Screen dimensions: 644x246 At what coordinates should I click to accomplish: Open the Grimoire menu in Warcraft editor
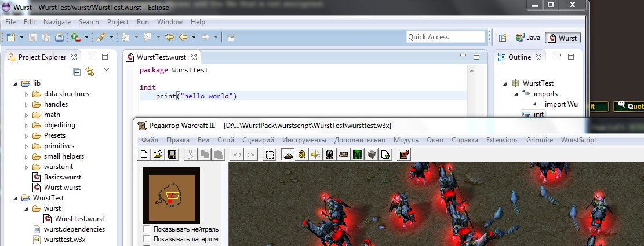point(540,140)
